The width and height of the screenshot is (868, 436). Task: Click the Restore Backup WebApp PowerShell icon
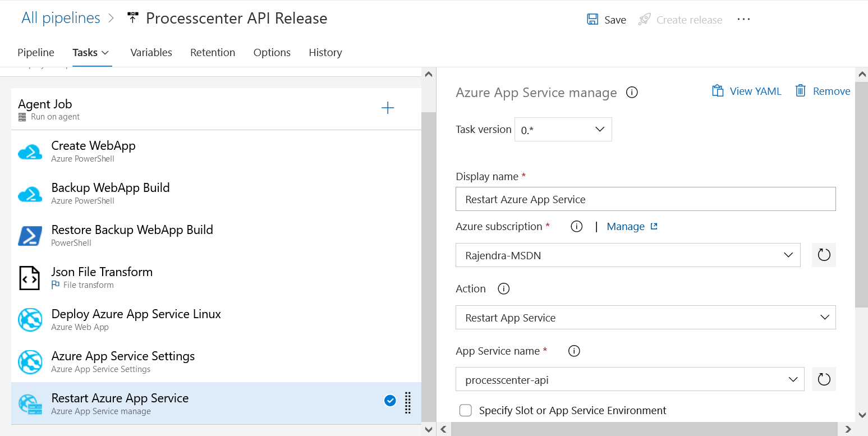30,236
